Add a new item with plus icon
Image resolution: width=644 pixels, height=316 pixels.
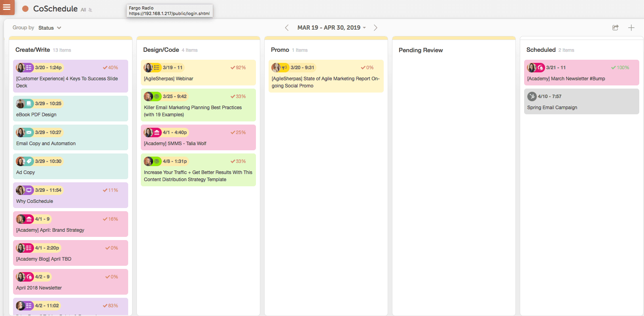tap(631, 28)
